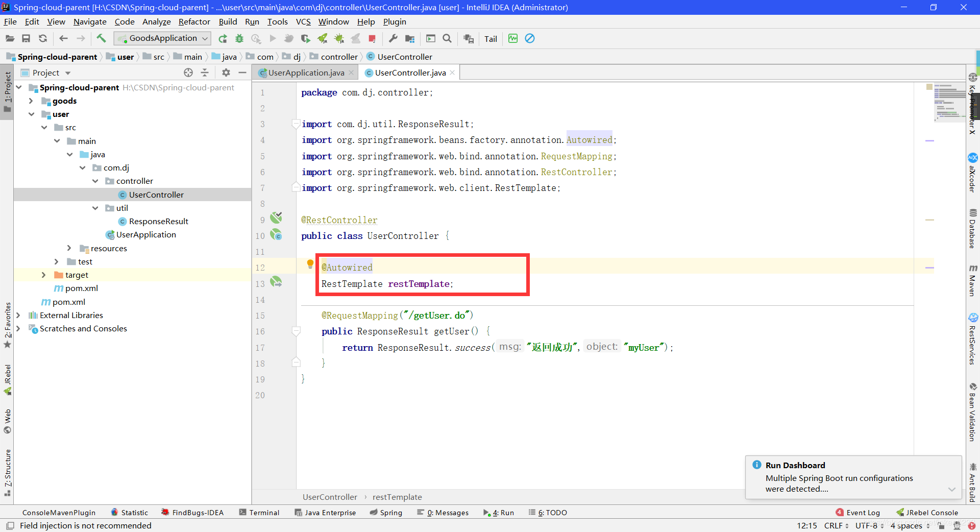Expand the Run Dashboard notification chevron
980x532 pixels.
pyautogui.click(x=952, y=489)
